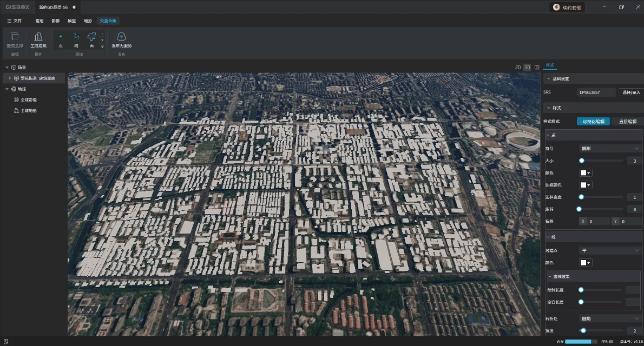Viewport: 644px width, 346px height.
Task: Select the 面 polygon drawing tool
Action: (91, 37)
